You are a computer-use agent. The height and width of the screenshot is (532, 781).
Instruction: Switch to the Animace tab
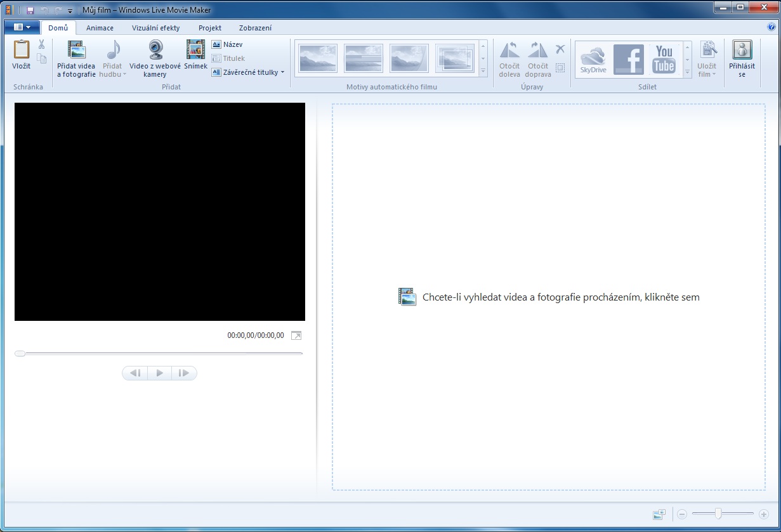(100, 28)
